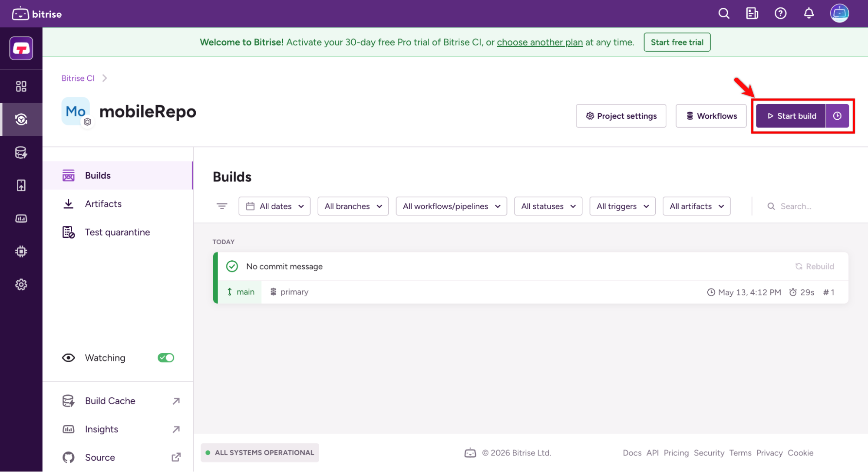The image size is (868, 472).
Task: Click the Build Cache external arrow icon
Action: [176, 401]
